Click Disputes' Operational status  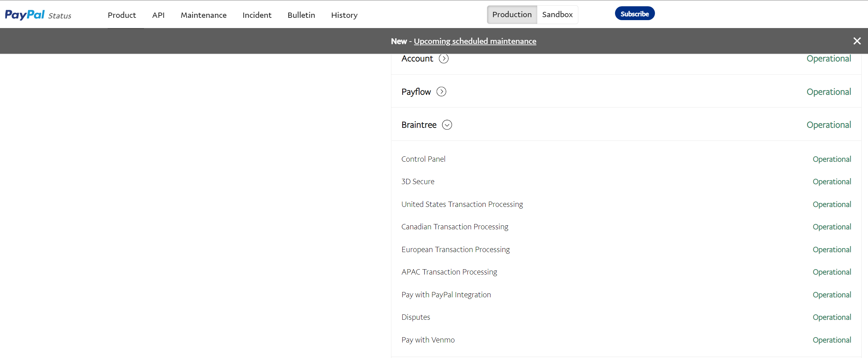point(832,317)
